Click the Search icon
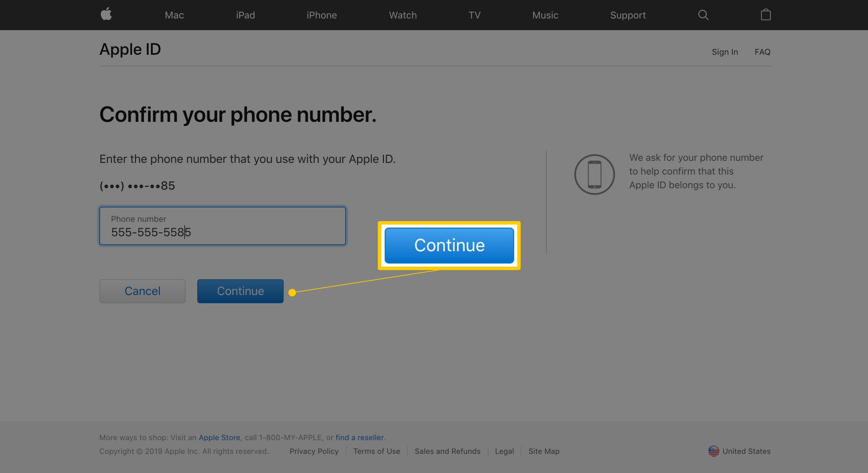 click(x=703, y=15)
